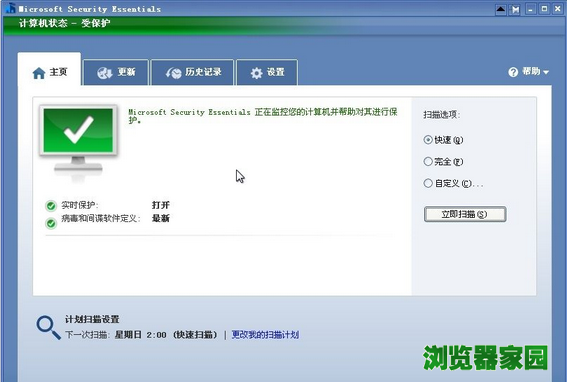Viewport: 567px width, 382px height.
Task: Click the question mark help icon
Action: pos(513,72)
